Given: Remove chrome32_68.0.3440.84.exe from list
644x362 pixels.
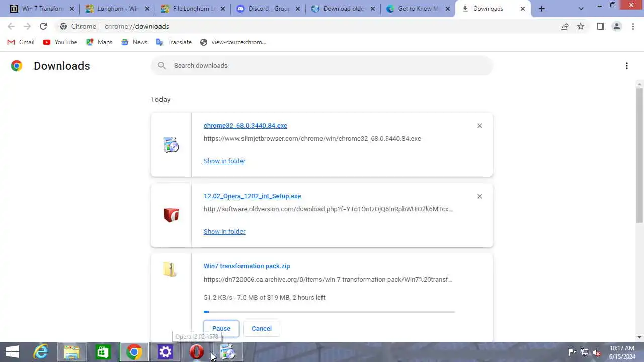Looking at the screenshot, I should pyautogui.click(x=480, y=126).
